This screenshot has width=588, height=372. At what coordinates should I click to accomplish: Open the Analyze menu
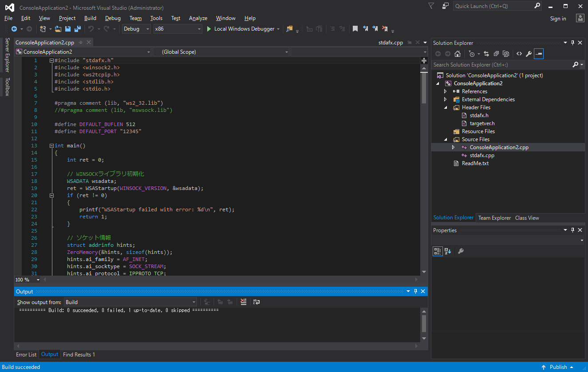click(198, 18)
